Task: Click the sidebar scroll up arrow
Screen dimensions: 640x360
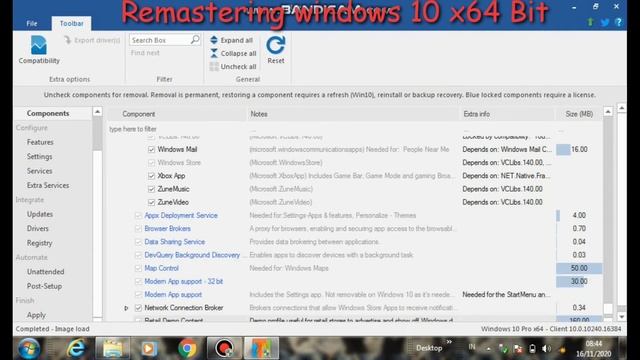Action: pos(97,111)
